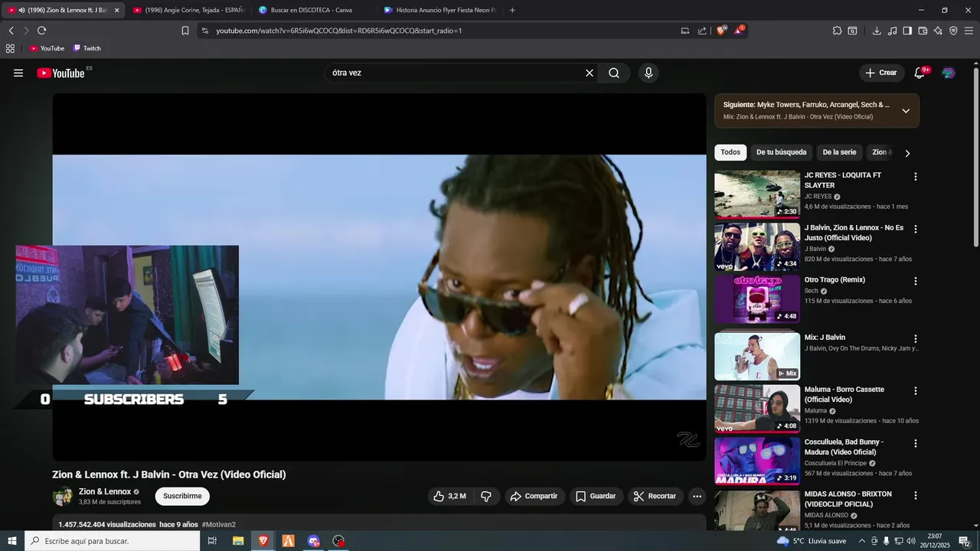Screen dimensions: 980x551
Task: Open Cosculluela Madura video thumbnail
Action: (757, 461)
